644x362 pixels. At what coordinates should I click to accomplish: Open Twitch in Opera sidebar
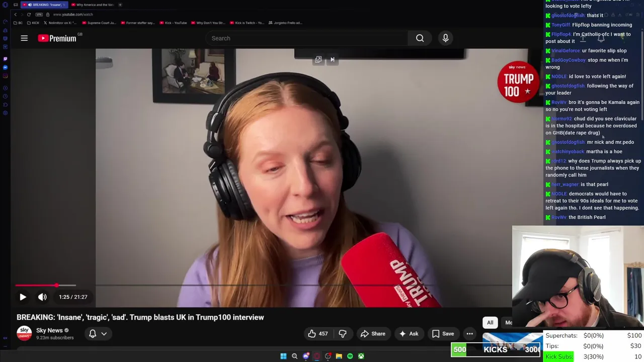(x=6, y=58)
